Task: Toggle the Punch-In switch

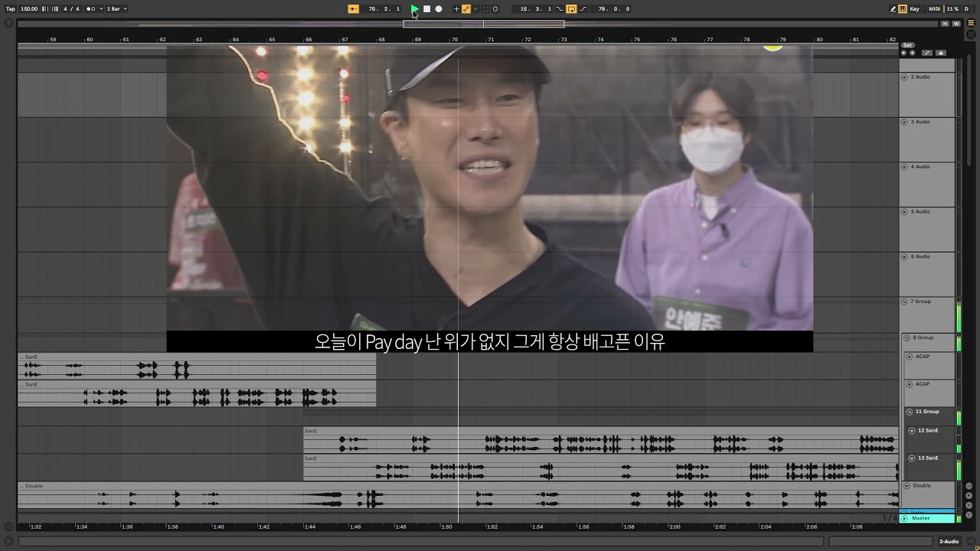Action: pyautogui.click(x=559, y=9)
